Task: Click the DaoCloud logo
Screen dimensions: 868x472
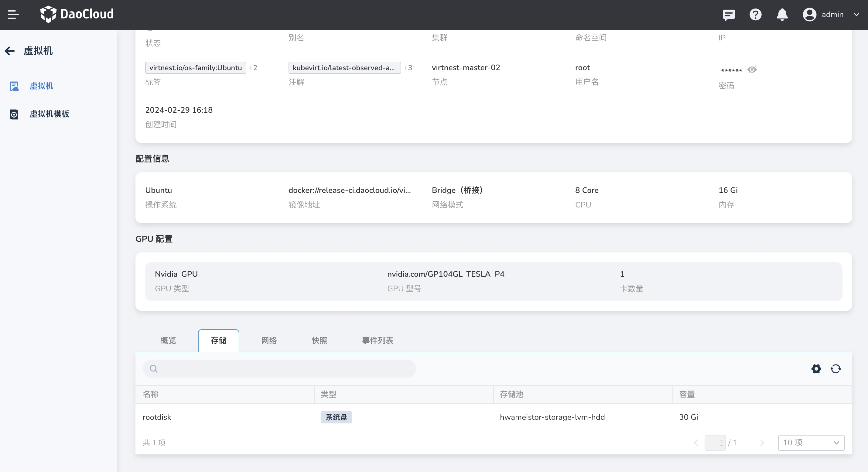Action: pyautogui.click(x=77, y=14)
